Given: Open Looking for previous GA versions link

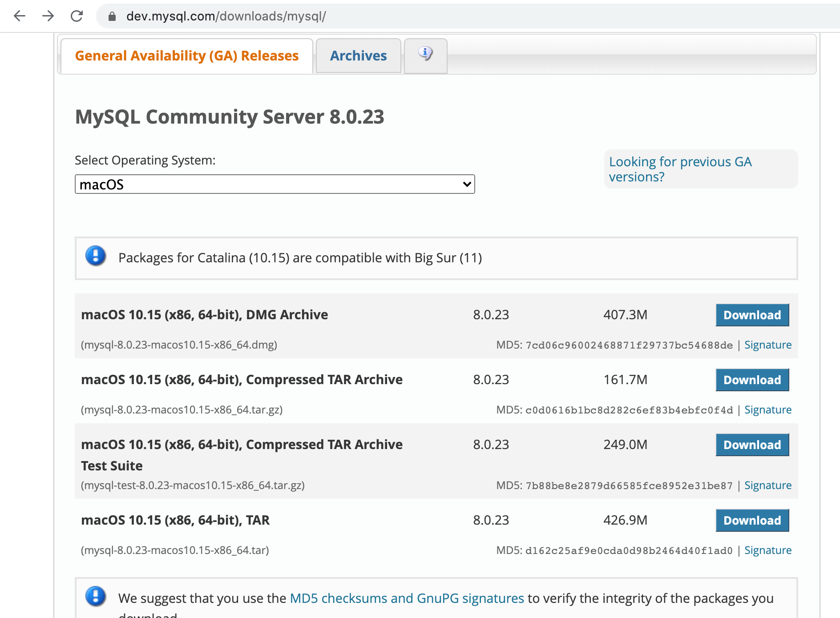Looking at the screenshot, I should click(680, 169).
